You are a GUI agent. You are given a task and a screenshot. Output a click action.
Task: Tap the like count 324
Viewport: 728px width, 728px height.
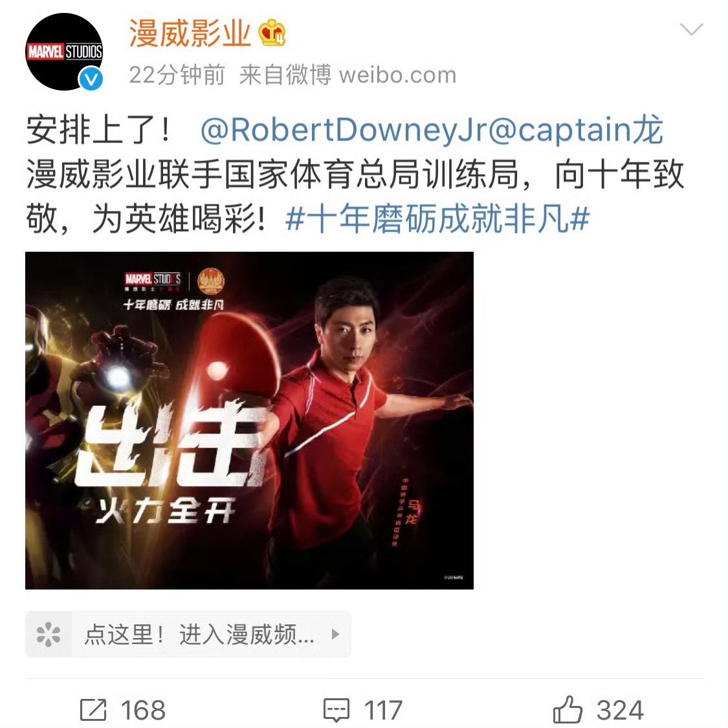pos(621,710)
